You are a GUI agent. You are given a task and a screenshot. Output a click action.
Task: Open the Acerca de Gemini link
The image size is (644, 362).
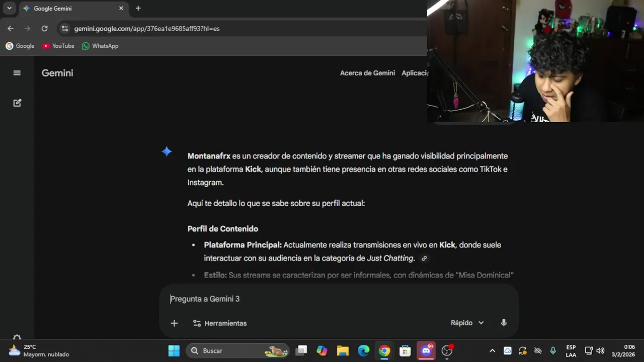tap(367, 73)
